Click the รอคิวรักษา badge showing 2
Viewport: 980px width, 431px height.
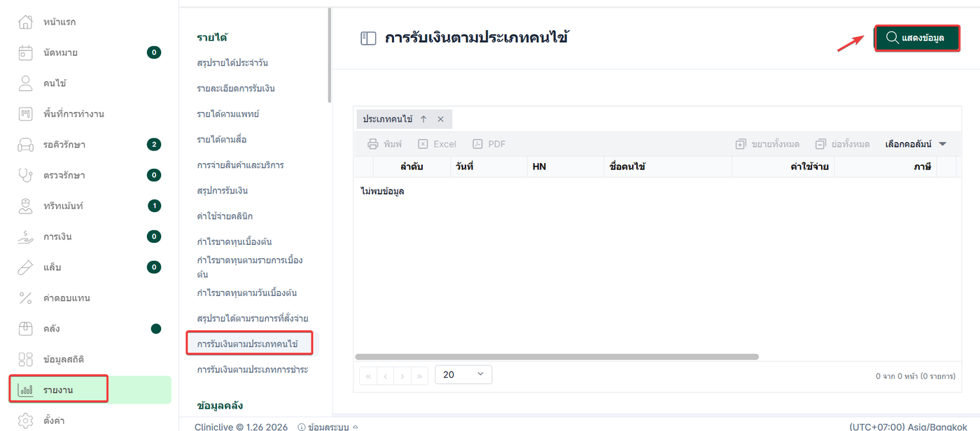154,145
